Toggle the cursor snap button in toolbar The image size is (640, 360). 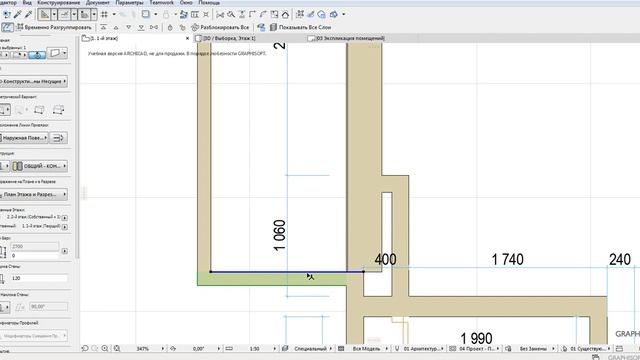tap(84, 15)
